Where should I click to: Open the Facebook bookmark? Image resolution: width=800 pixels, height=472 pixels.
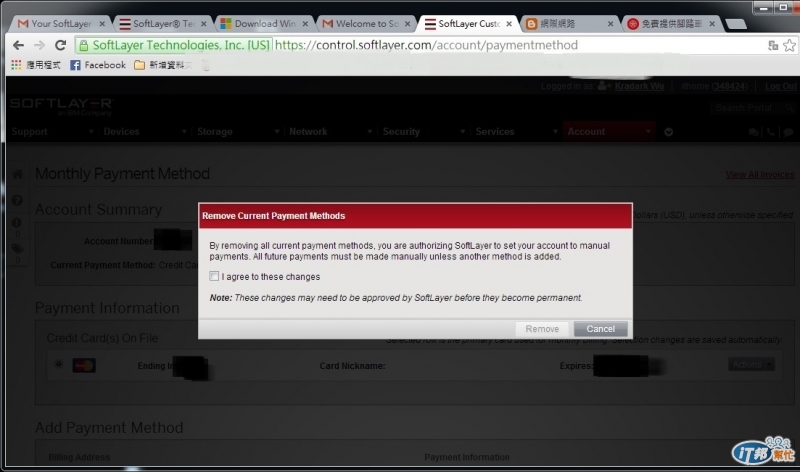pyautogui.click(x=98, y=65)
